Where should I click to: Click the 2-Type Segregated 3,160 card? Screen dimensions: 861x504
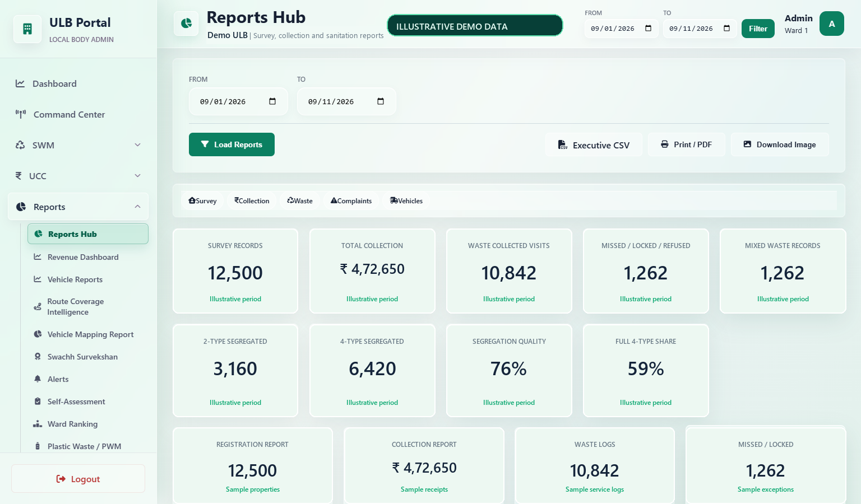point(235,371)
